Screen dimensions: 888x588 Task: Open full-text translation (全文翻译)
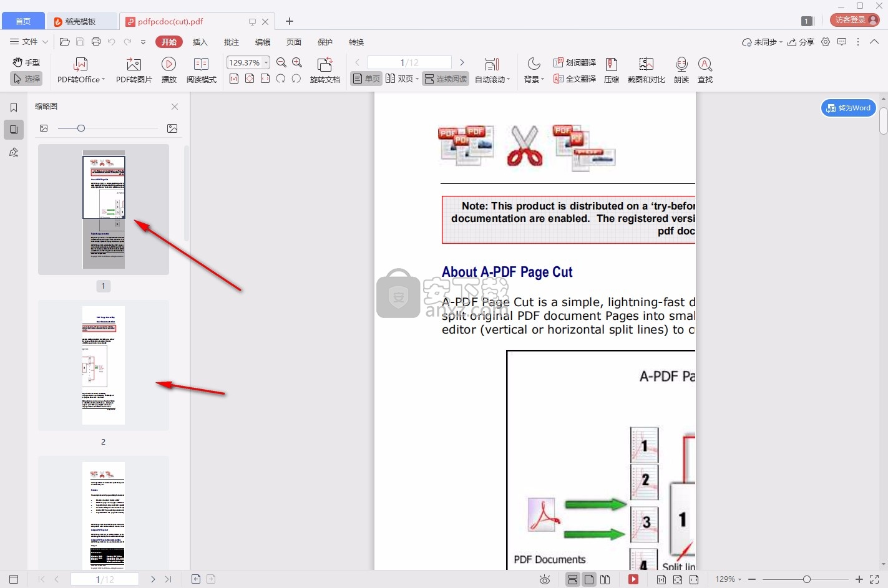[x=575, y=79]
